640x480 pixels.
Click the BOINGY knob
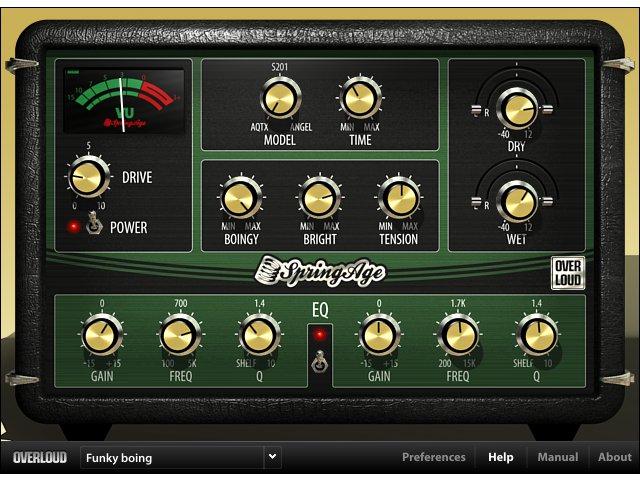(x=241, y=198)
